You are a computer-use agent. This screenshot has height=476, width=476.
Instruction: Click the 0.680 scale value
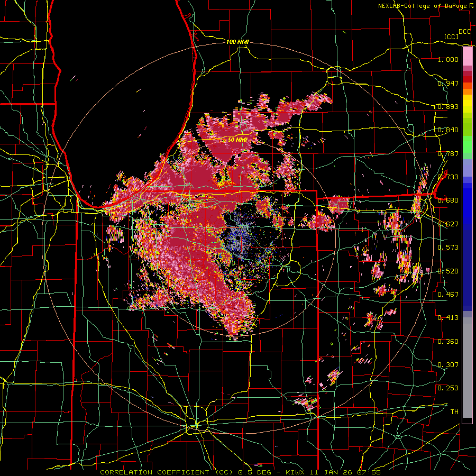click(x=448, y=200)
